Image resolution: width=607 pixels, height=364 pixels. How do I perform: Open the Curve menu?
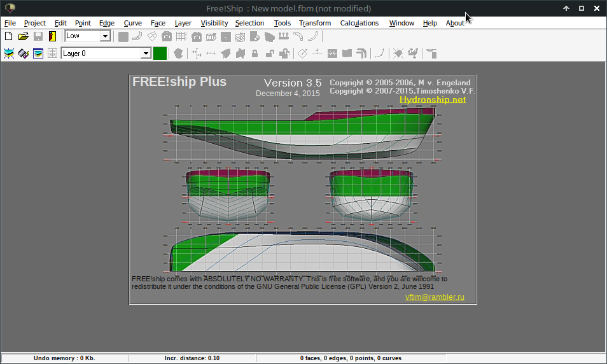[x=133, y=23]
